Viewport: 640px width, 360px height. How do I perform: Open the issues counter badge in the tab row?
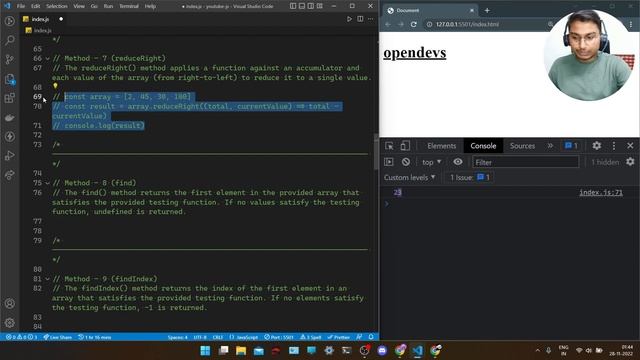point(571,146)
